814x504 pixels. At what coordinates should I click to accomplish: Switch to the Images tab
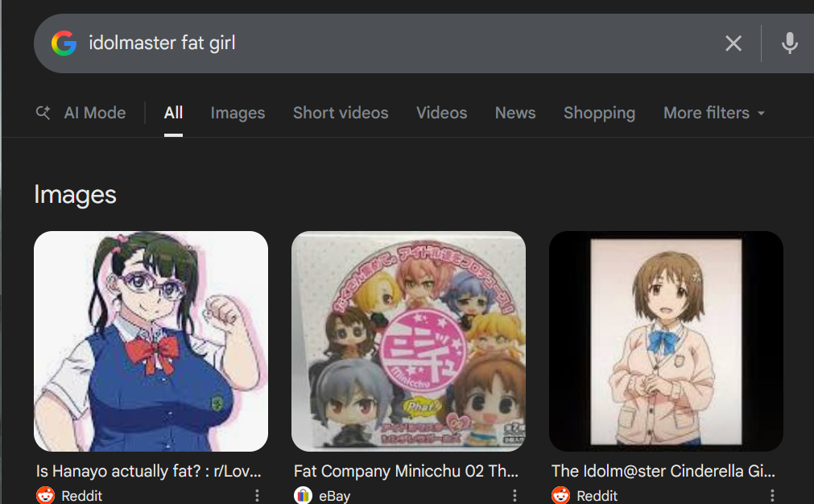click(x=238, y=113)
